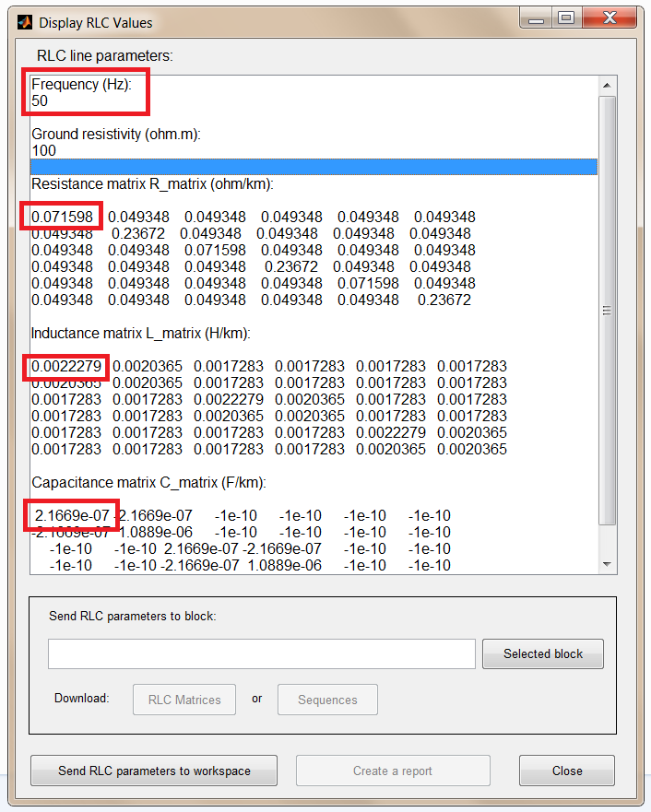Screen dimensions: 651x812
Task: Send RLC parameters to workspace
Action: (154, 771)
